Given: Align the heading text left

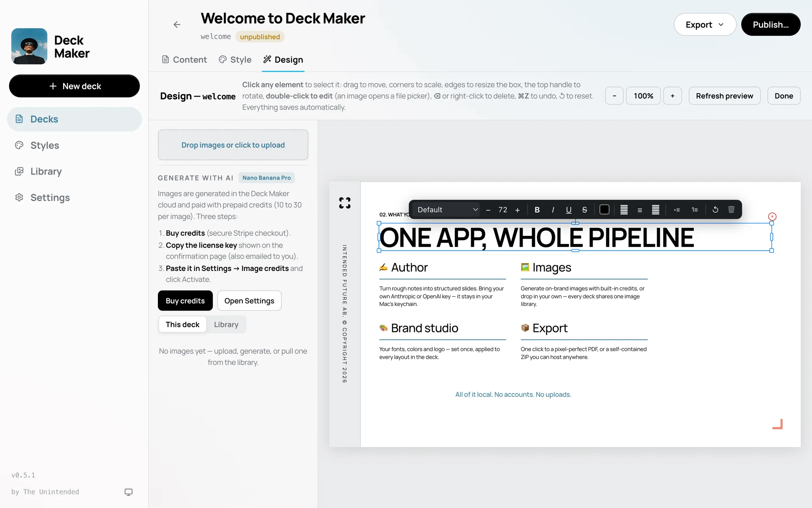Looking at the screenshot, I should point(624,210).
